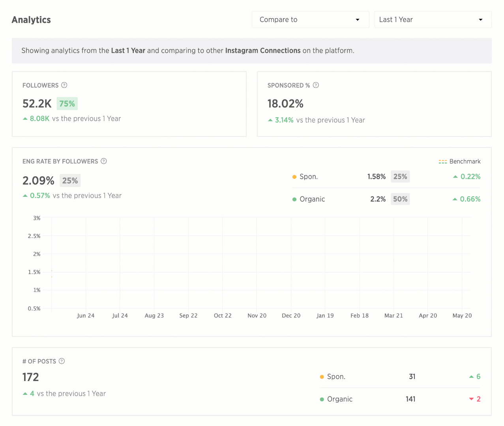Click the 1.5% y-axis label
Image resolution: width=504 pixels, height=426 pixels.
[34, 272]
